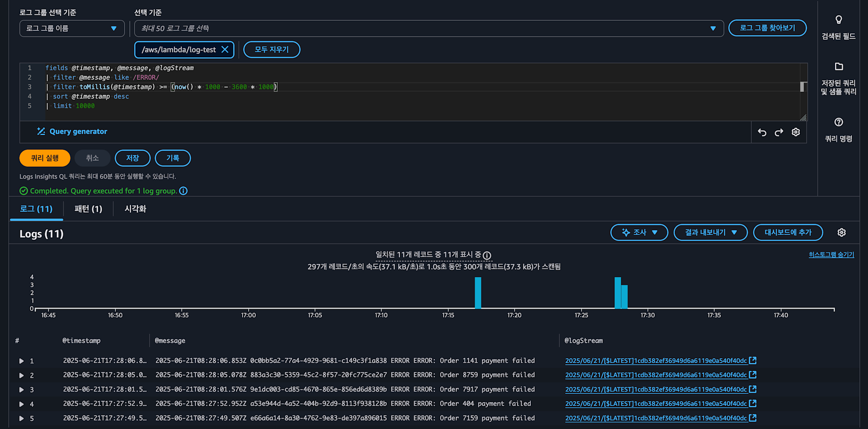This screenshot has height=429, width=868.
Task: Open log stream link in row 3
Action: pos(656,389)
